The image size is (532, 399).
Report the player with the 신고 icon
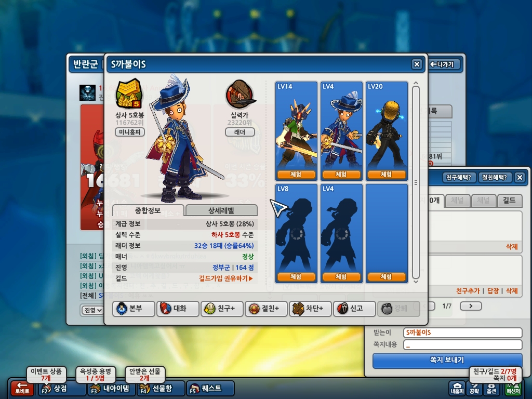click(x=354, y=309)
